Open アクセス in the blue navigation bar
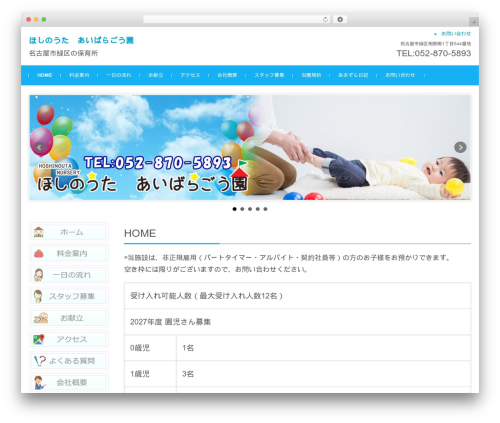Image resolution: width=500 pixels, height=423 pixels. pos(190,75)
